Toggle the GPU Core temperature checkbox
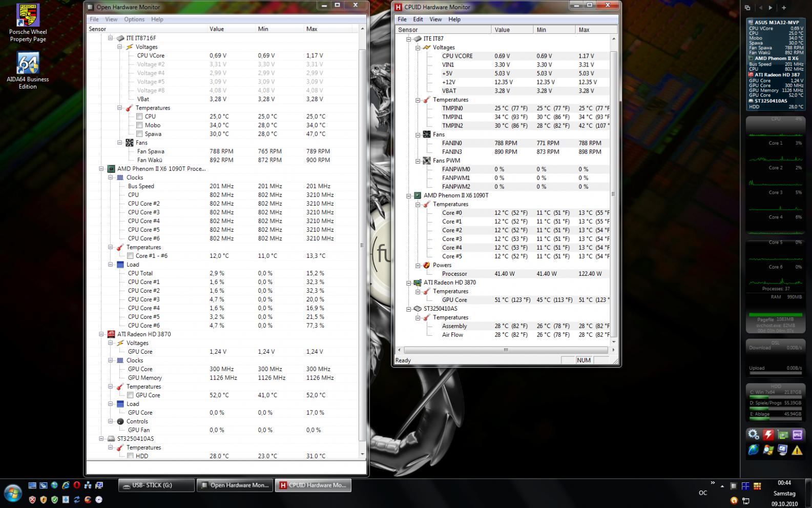The image size is (812, 508). tap(130, 395)
